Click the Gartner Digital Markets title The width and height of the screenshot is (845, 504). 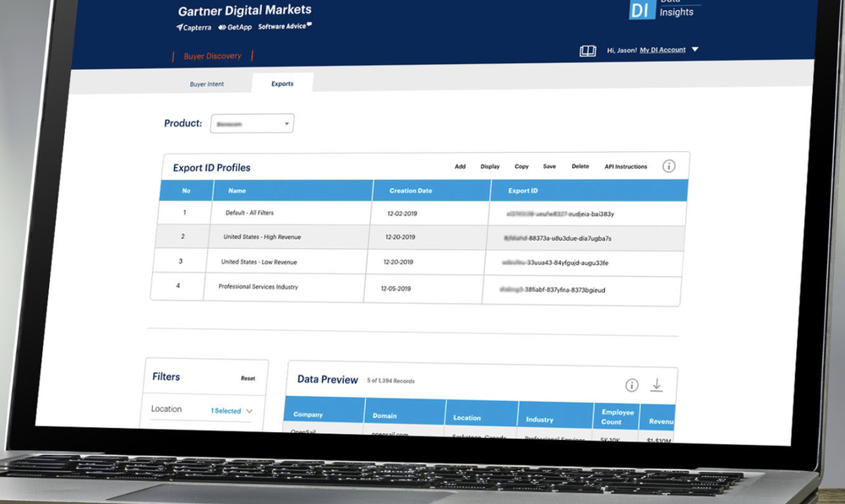tap(245, 10)
